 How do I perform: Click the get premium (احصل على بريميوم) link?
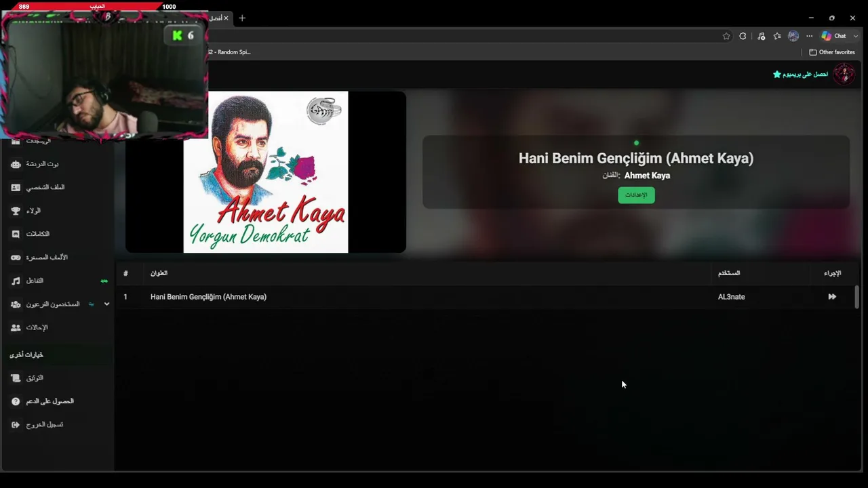tap(801, 74)
